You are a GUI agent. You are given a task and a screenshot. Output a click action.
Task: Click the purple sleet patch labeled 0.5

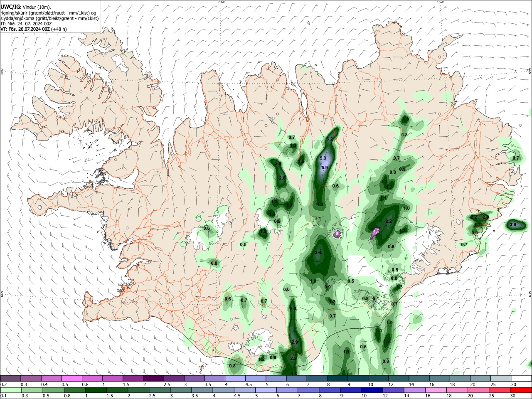(x=338, y=234)
